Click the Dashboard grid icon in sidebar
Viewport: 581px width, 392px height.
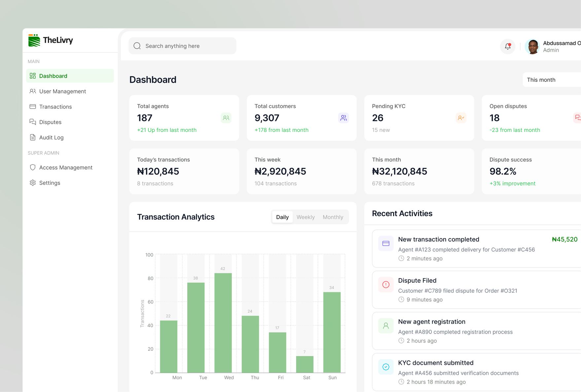tap(33, 76)
